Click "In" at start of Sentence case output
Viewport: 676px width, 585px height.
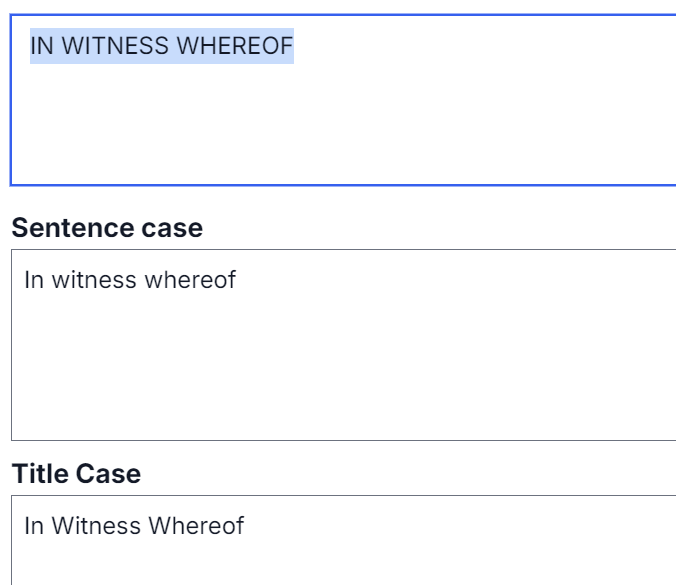click(x=33, y=280)
